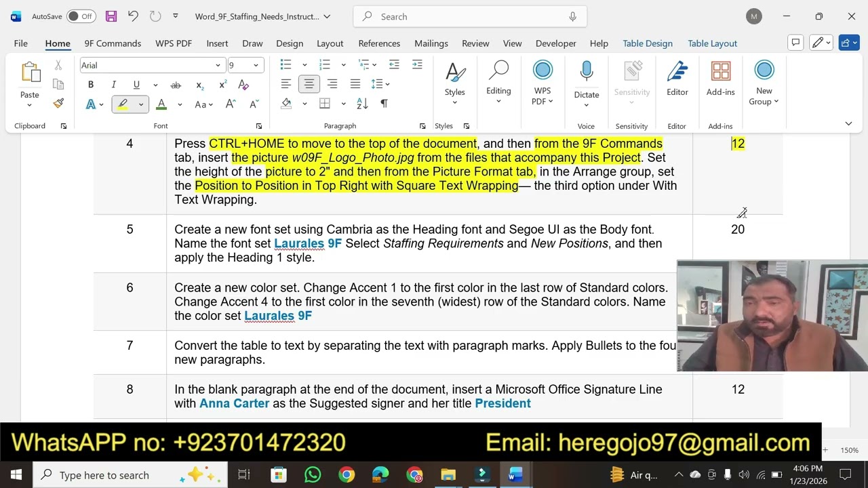868x488 pixels.
Task: Open the Font dialog launcher
Action: [259, 126]
